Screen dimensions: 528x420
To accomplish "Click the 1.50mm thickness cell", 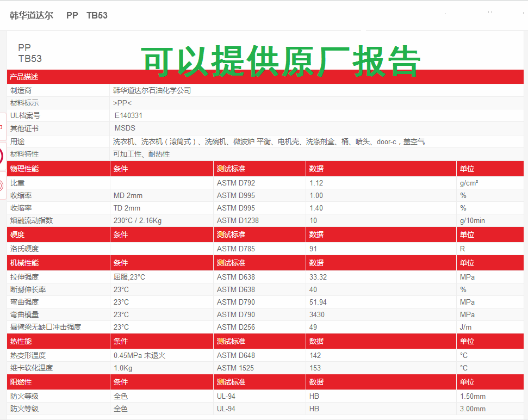I will 473,396.
